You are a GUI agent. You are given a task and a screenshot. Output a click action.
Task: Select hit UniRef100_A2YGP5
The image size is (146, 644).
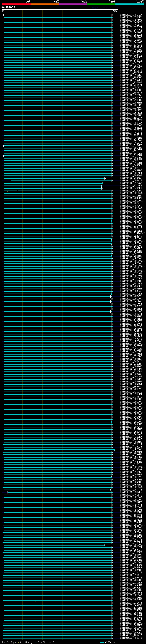tap(131, 191)
